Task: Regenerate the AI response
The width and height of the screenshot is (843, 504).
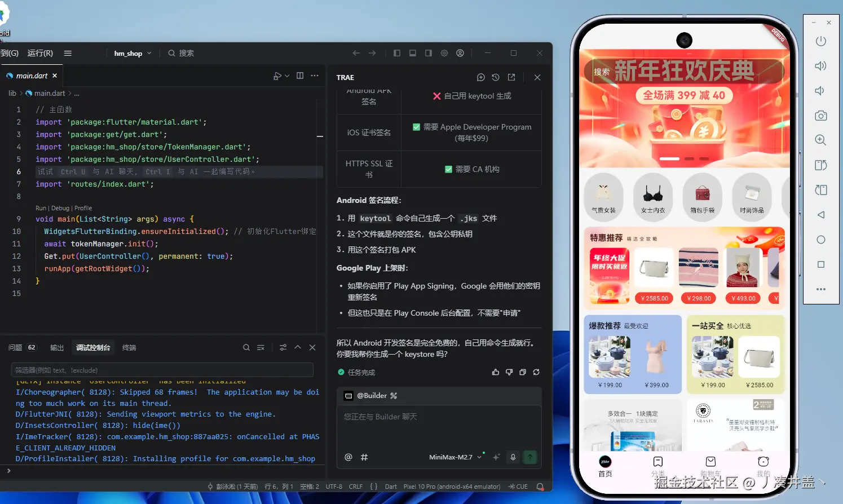Action: tap(536, 372)
